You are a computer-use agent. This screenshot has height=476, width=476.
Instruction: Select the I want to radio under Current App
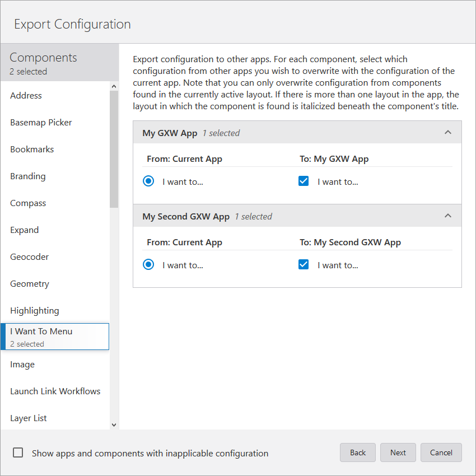148,181
